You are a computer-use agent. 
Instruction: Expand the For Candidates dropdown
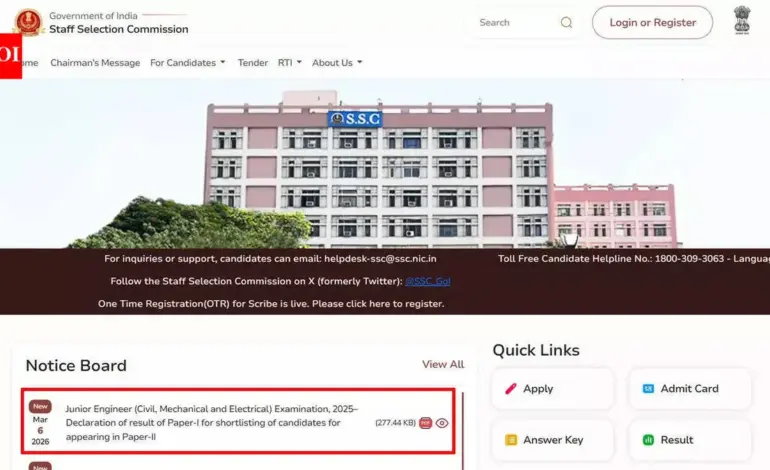click(188, 63)
